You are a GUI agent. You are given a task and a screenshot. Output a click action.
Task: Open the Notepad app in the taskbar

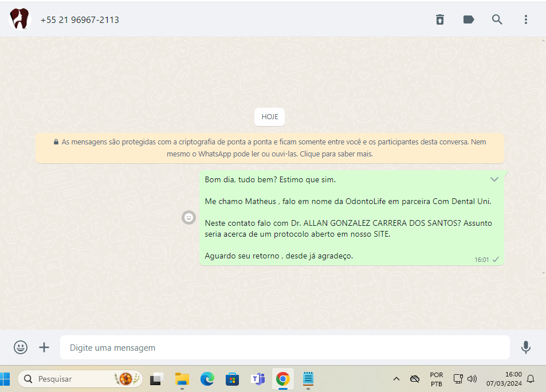coord(308,379)
